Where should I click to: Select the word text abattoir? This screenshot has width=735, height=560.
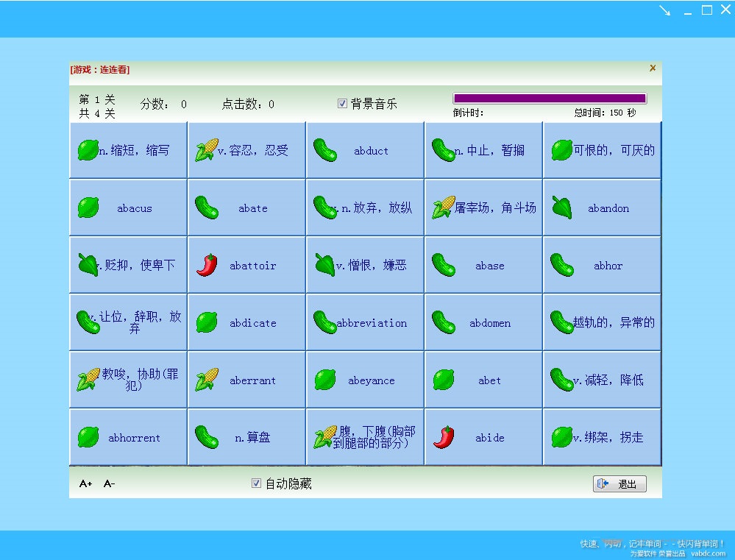click(252, 266)
